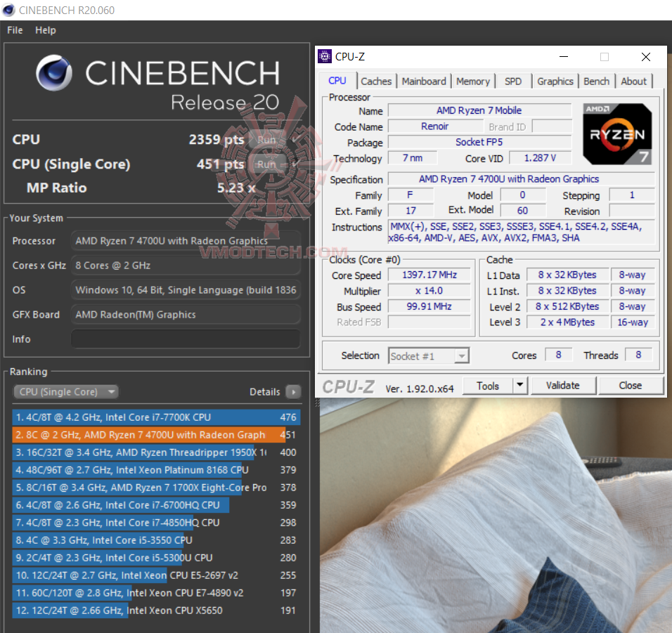Open the Details arrow button in Ranking
The width and height of the screenshot is (672, 633).
(x=293, y=391)
